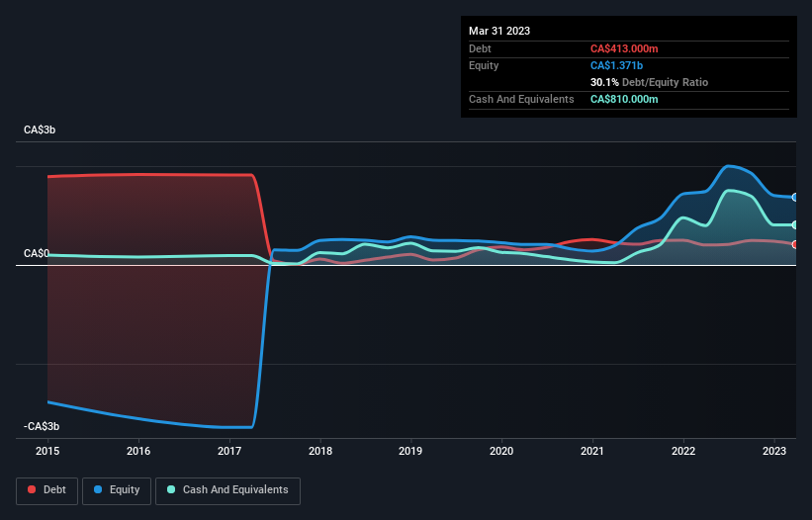Viewport: 812px width, 520px height.
Task: Click the red Debt endpoint marker
Action: click(795, 244)
